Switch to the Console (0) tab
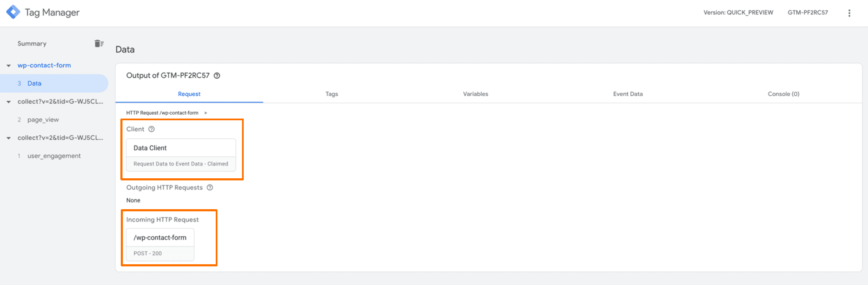The width and height of the screenshot is (868, 285). point(783,94)
